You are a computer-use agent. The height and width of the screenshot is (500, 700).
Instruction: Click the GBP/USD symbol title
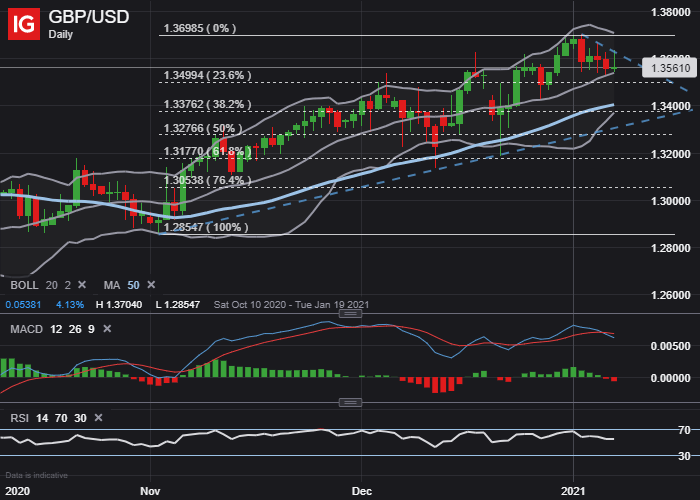click(x=88, y=17)
